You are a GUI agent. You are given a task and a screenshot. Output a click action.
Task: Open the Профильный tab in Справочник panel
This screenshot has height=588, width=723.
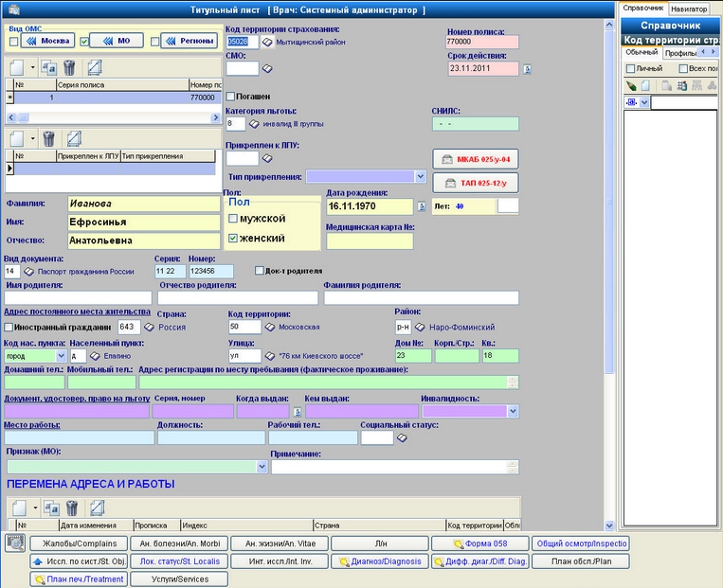[x=678, y=53]
